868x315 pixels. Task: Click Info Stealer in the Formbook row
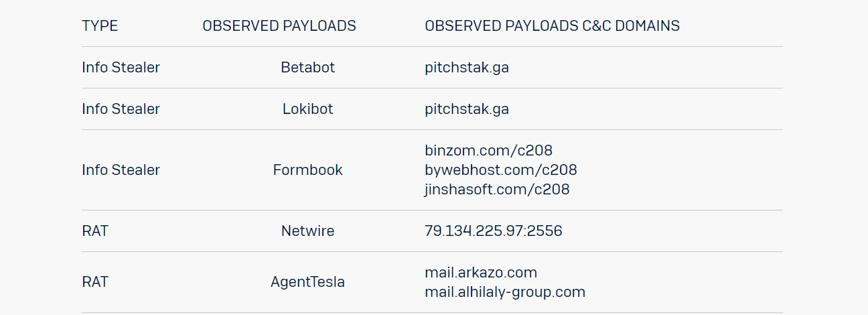[x=121, y=170]
